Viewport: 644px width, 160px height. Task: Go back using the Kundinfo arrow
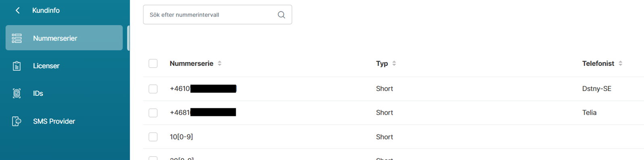coord(17,11)
